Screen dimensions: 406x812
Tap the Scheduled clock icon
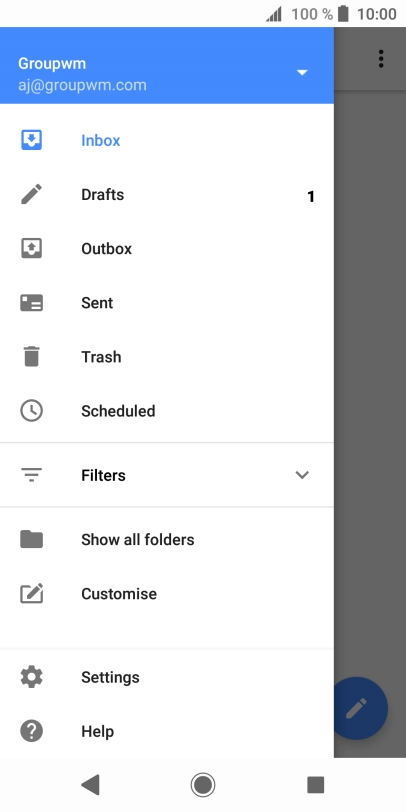pyautogui.click(x=32, y=411)
